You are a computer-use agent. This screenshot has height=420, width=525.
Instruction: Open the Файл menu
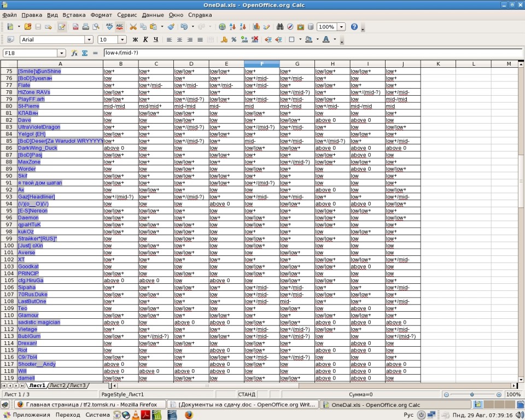click(x=9, y=15)
